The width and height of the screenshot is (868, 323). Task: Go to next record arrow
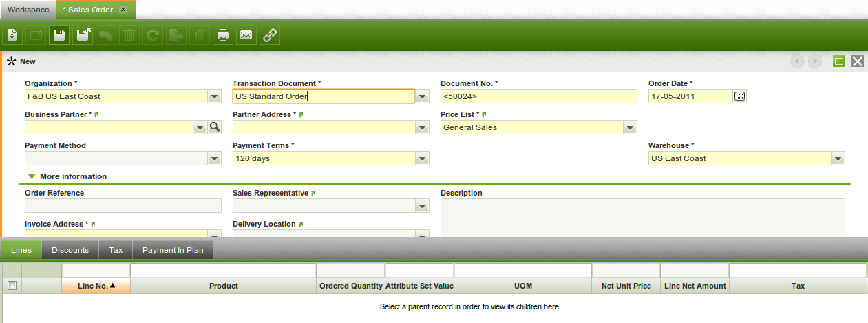click(x=815, y=61)
